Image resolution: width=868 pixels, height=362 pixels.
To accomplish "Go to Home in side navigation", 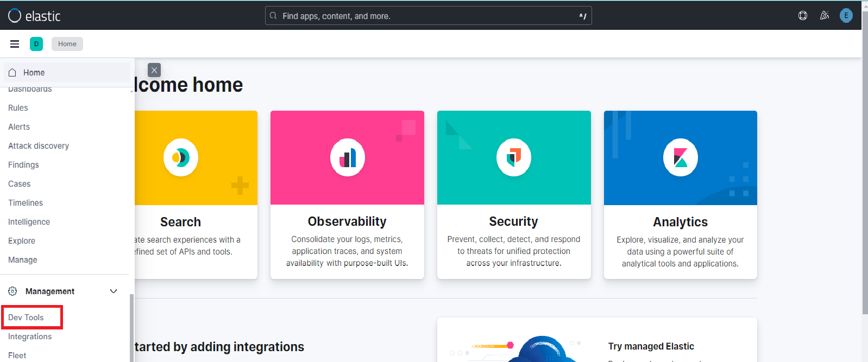I will pos(34,73).
